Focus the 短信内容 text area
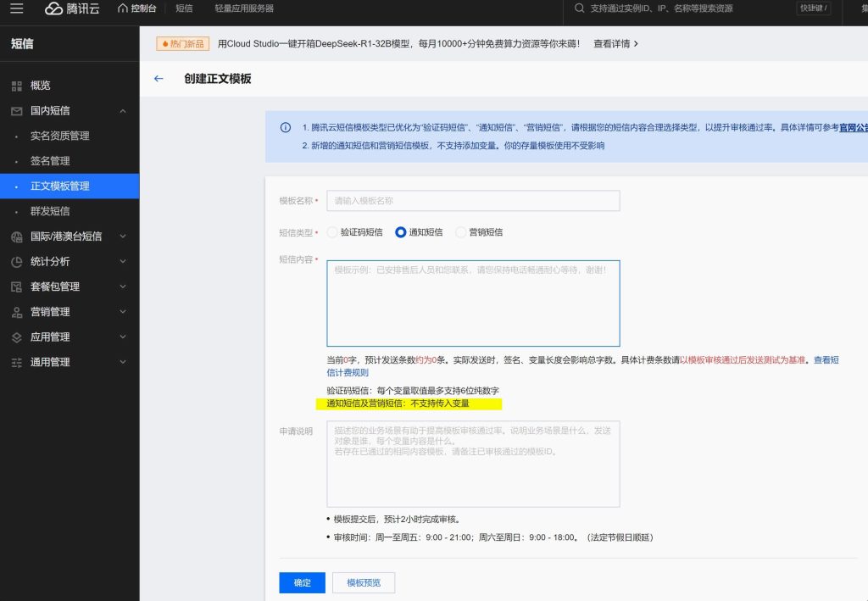 (x=473, y=303)
